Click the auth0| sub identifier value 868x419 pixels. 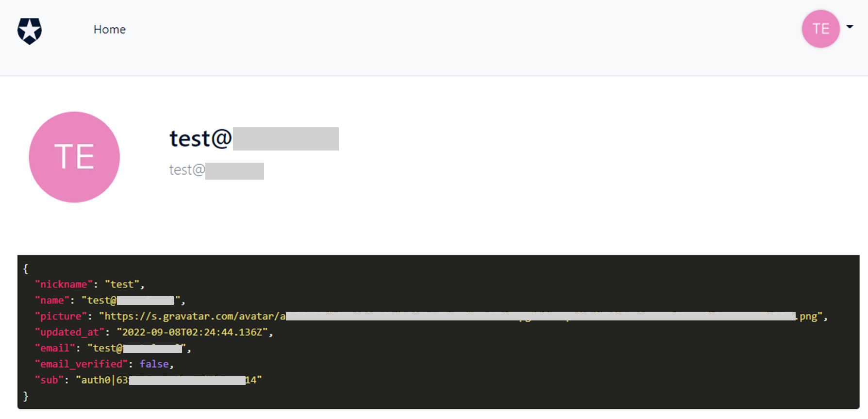pos(169,380)
